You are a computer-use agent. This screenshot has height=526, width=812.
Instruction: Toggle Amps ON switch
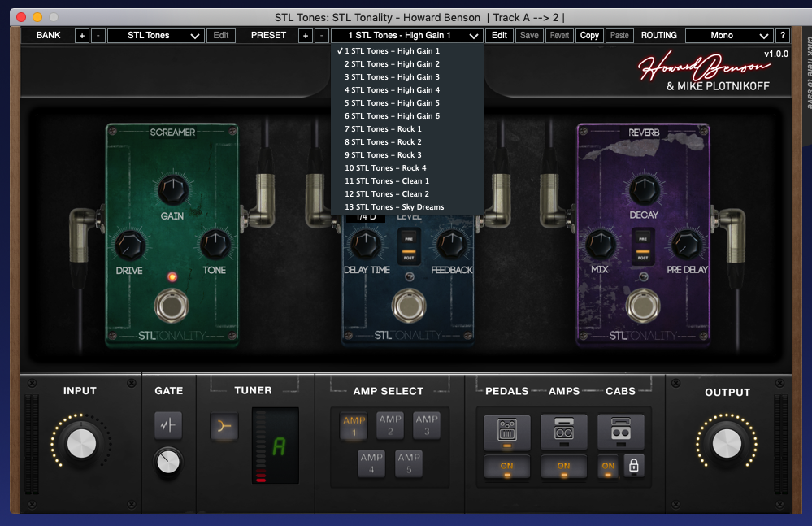(564, 467)
